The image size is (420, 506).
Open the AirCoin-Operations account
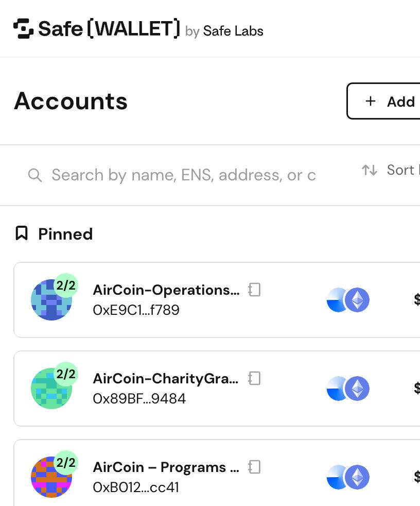tap(166, 290)
